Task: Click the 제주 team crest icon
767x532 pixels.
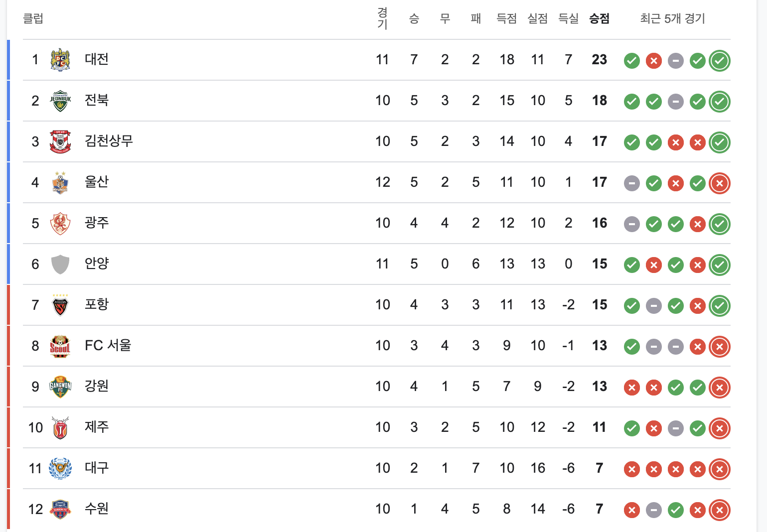Action: 60,427
